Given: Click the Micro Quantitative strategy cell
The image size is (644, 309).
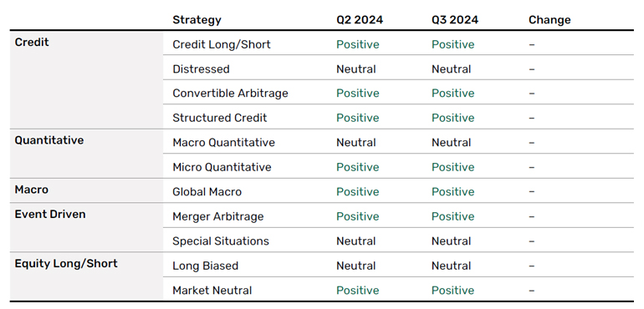Looking at the screenshot, I should [x=222, y=167].
